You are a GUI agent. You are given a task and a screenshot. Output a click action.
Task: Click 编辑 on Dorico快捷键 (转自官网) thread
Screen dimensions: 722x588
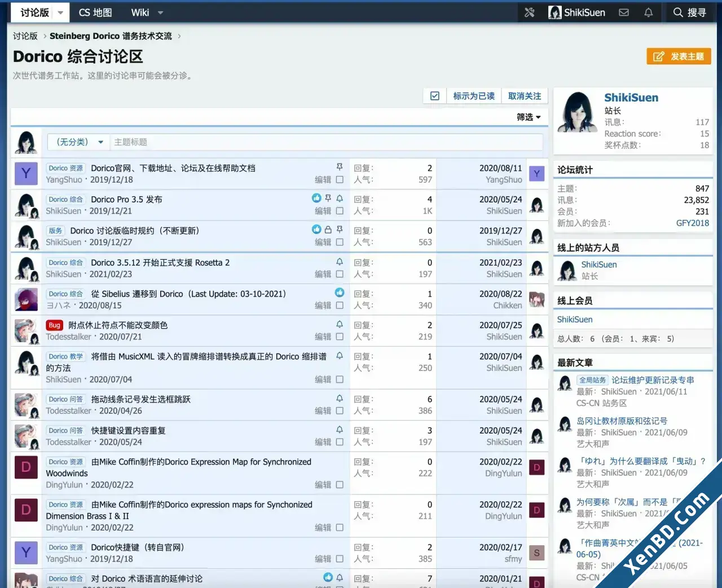pos(323,559)
